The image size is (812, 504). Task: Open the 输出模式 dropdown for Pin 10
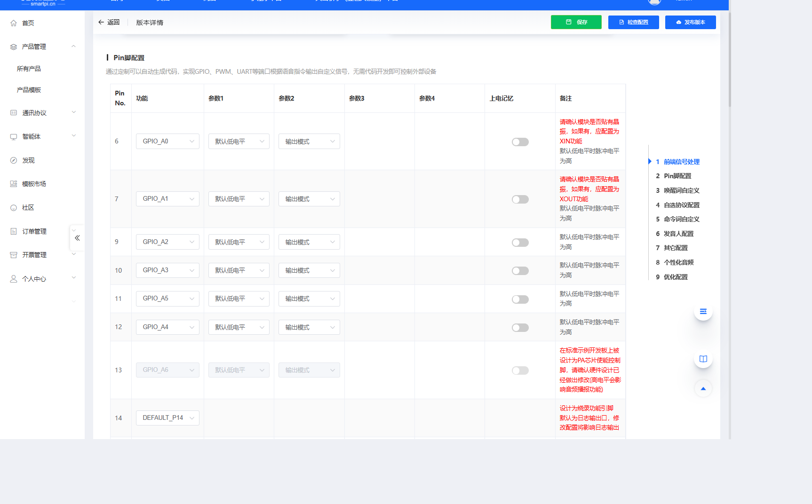[x=309, y=270]
